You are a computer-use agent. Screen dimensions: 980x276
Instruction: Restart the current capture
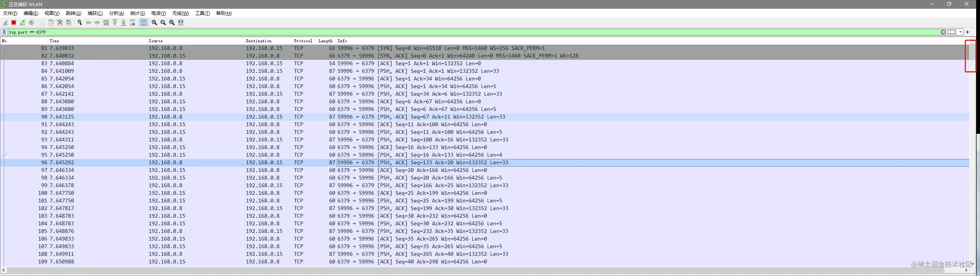(22, 22)
